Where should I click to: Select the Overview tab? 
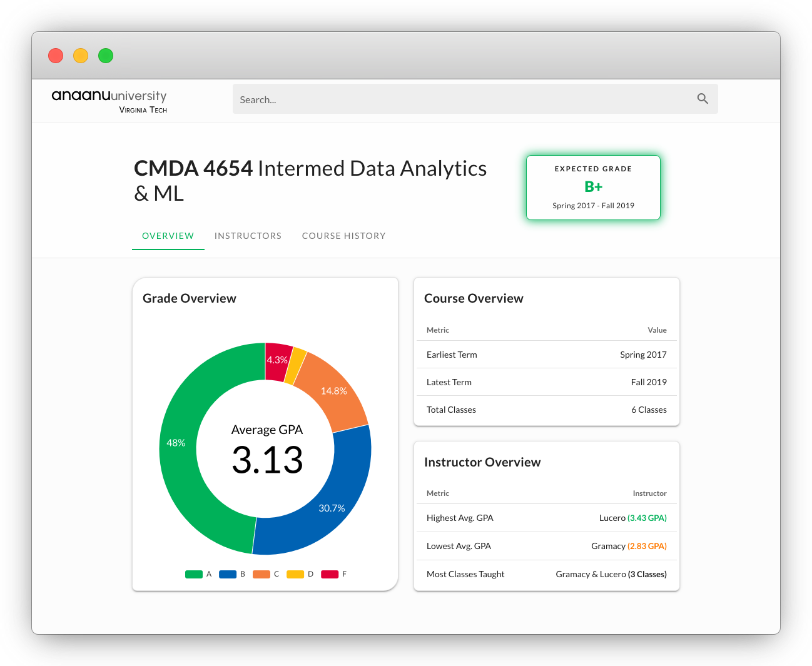tap(168, 236)
